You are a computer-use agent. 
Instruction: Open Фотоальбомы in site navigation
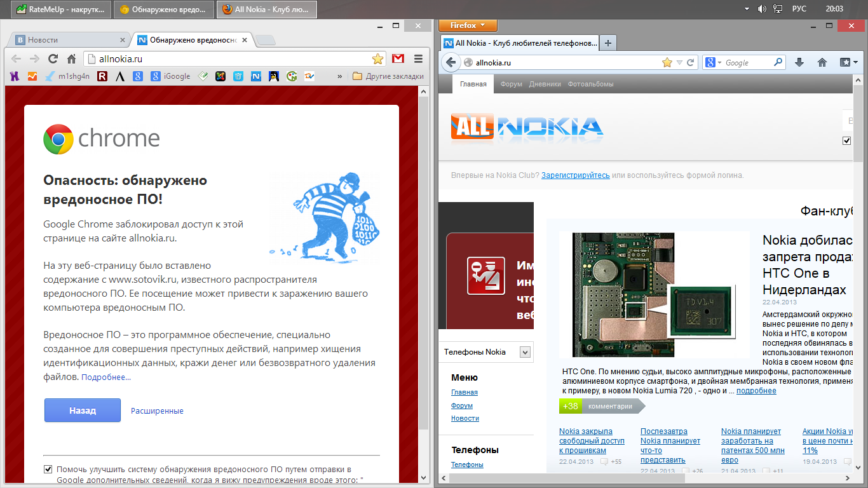click(591, 84)
